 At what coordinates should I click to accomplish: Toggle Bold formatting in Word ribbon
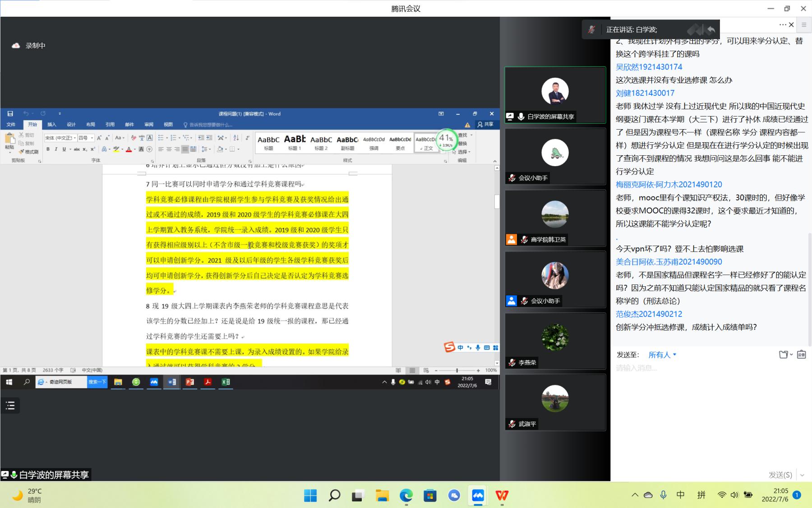pos(48,149)
